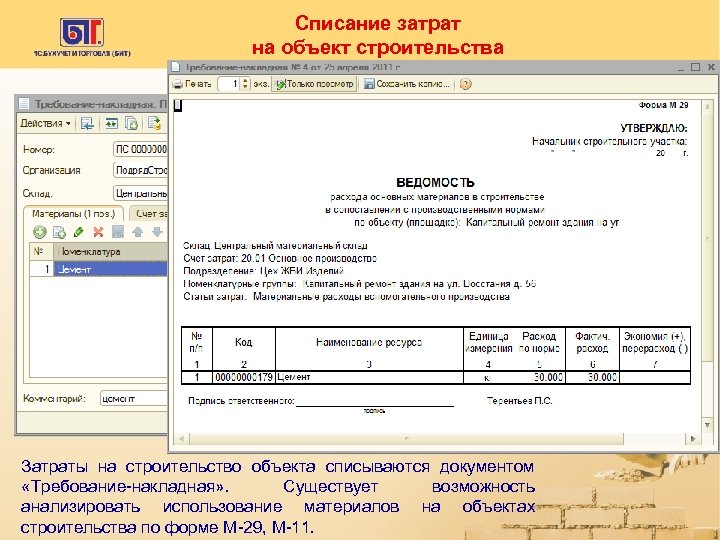Click Терентьев П.С. signature text
The height and width of the screenshot is (540, 720).
[519, 401]
